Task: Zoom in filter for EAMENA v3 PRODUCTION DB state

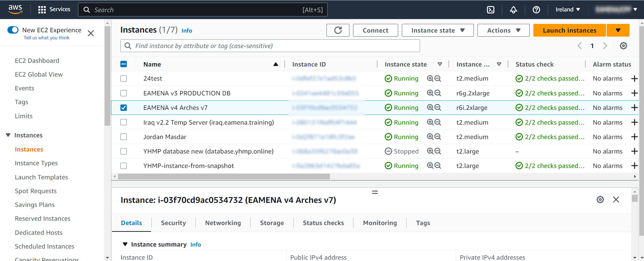Action: (x=430, y=93)
